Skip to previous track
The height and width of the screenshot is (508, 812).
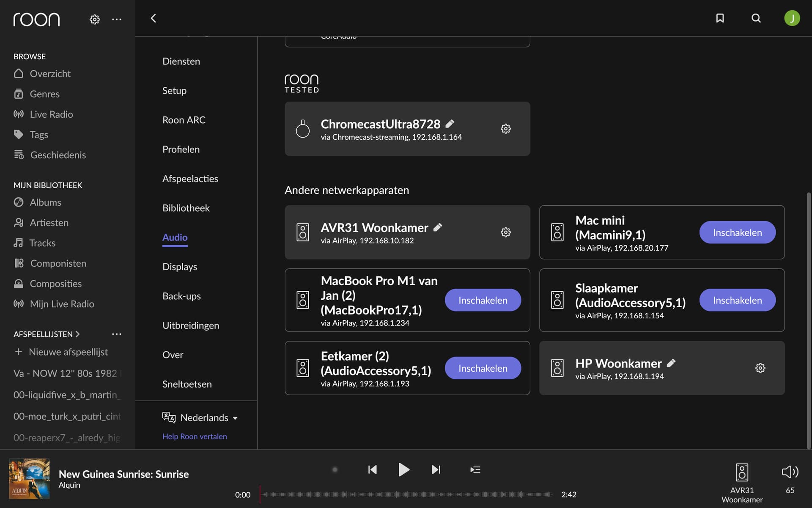[373, 469]
